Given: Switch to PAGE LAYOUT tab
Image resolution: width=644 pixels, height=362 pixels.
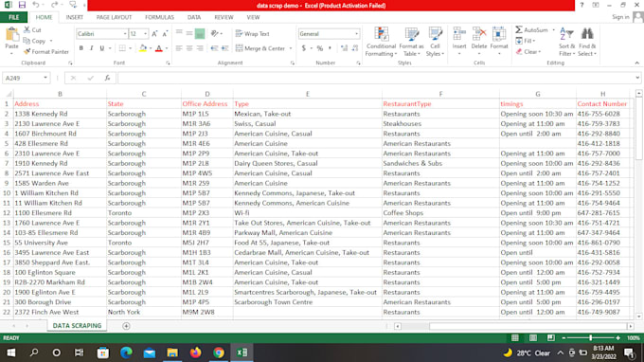Looking at the screenshot, I should pos(114,17).
